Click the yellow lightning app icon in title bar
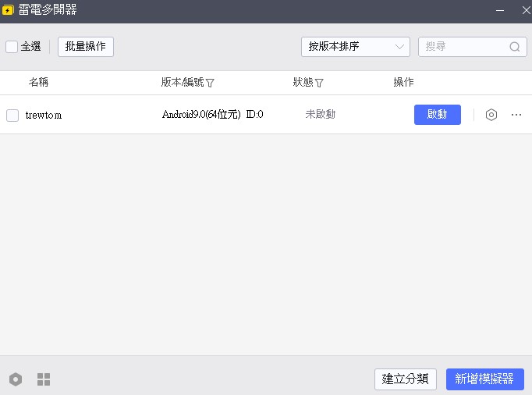This screenshot has width=532, height=395. (9, 10)
